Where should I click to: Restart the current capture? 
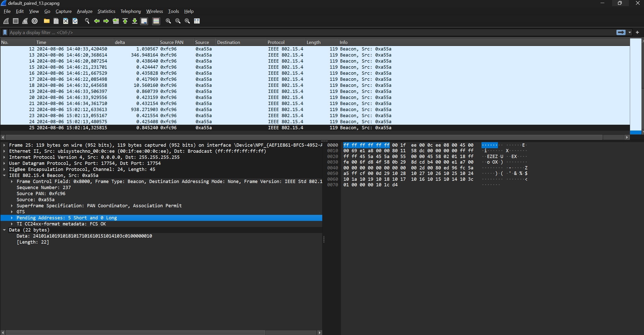click(x=25, y=21)
